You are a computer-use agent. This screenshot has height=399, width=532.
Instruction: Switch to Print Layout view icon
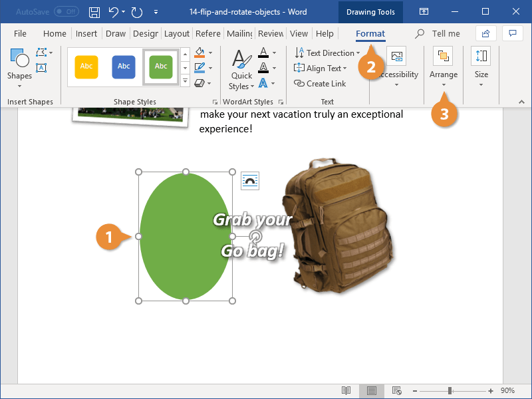coord(372,390)
